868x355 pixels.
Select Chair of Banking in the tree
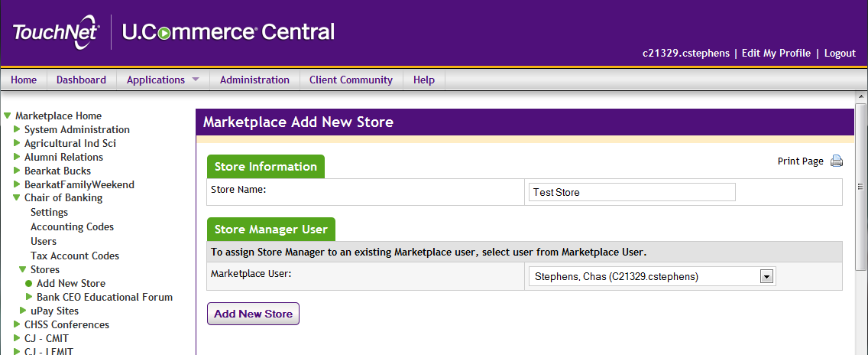click(x=63, y=197)
